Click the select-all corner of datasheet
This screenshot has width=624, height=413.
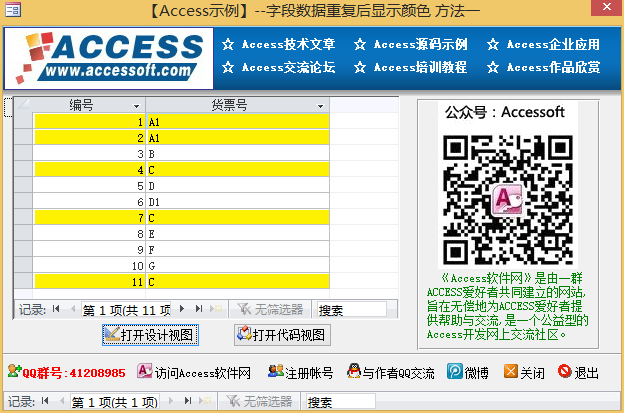(x=23, y=105)
